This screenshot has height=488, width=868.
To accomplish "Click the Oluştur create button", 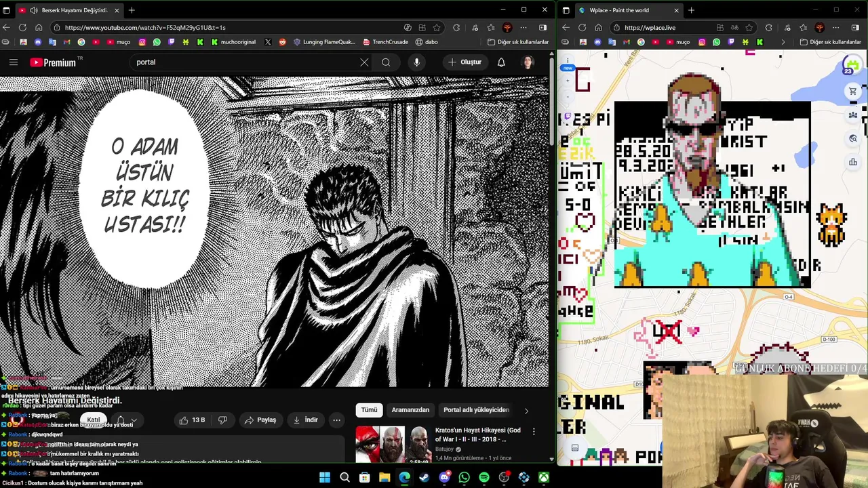I will point(465,62).
